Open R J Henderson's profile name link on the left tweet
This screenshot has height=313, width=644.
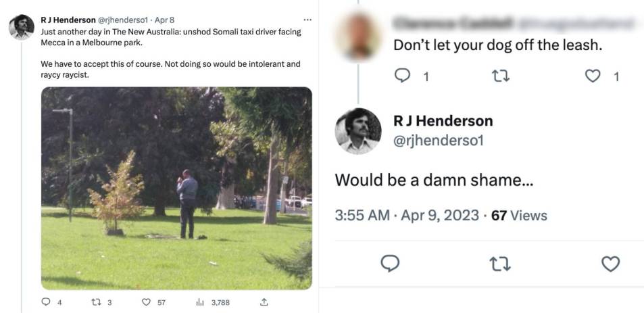point(68,20)
